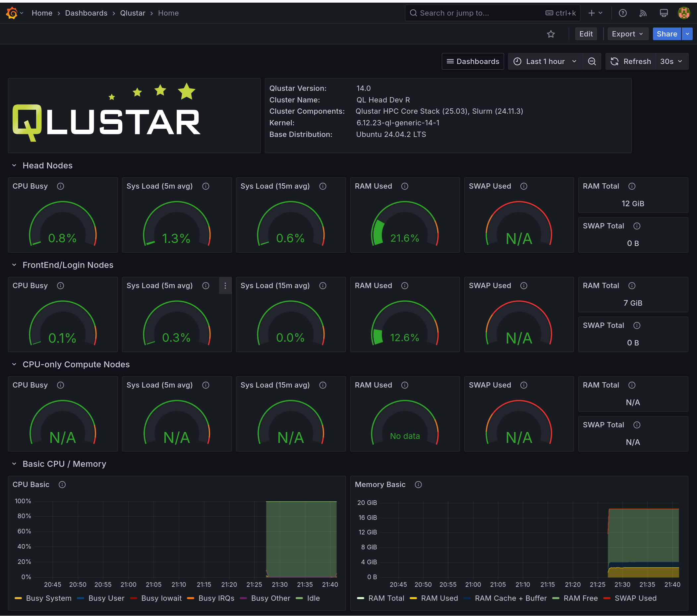Open FrontEnd Sys Load 5m panel menu
This screenshot has height=616, width=697.
(x=225, y=286)
